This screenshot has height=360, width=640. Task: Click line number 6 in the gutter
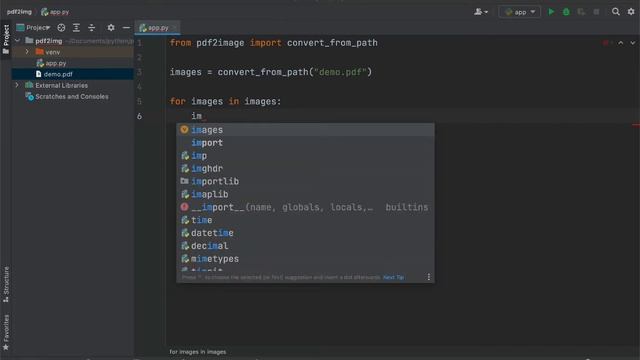139,116
